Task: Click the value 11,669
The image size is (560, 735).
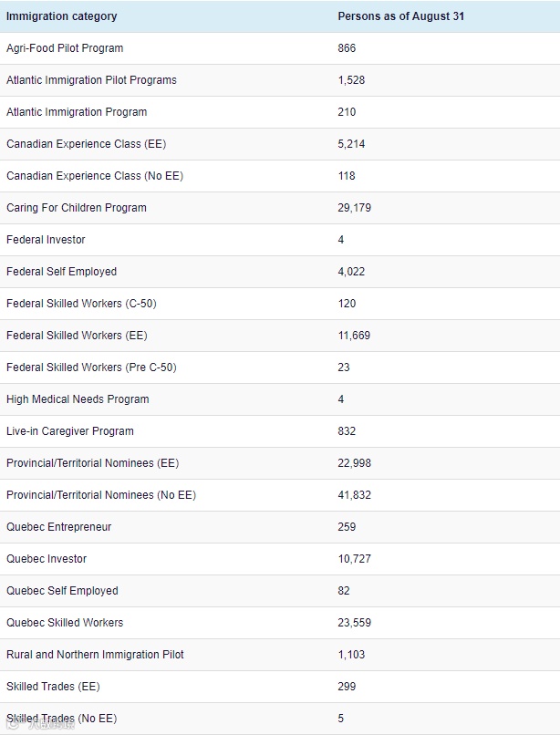Action: (354, 336)
